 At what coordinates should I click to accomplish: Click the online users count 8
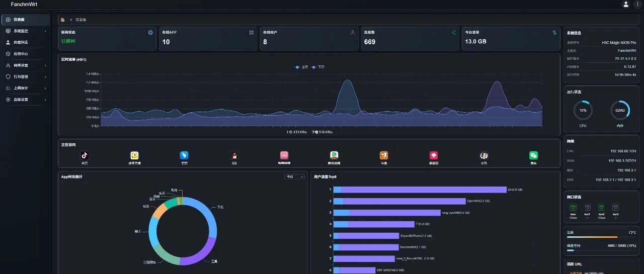click(x=265, y=42)
